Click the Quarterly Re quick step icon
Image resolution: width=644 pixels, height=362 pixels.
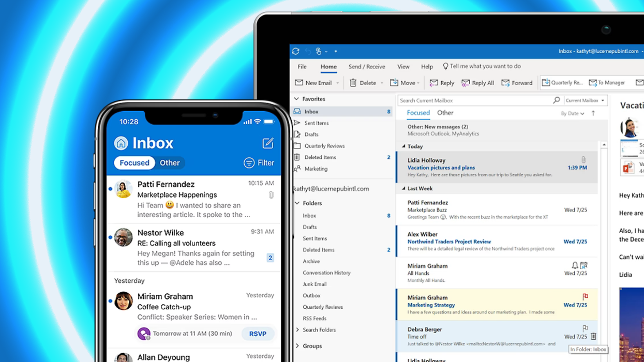(x=546, y=82)
